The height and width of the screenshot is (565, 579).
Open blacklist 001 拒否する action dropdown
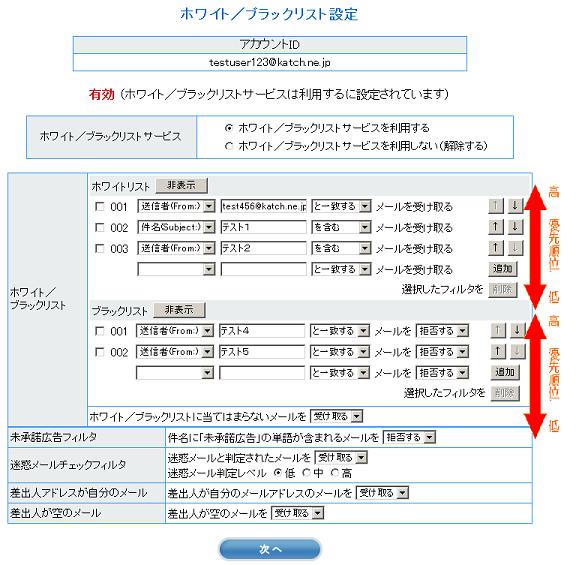point(442,331)
